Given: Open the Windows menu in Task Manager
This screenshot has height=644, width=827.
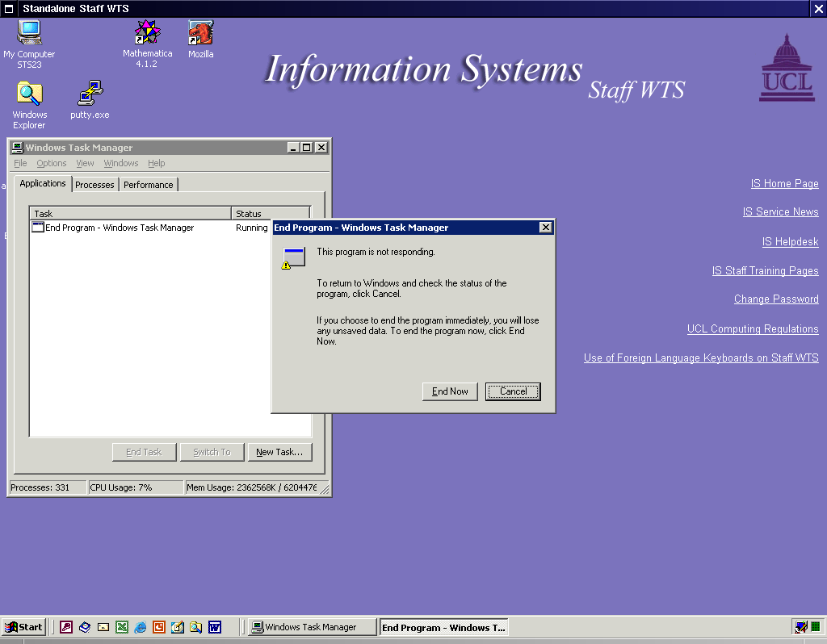Looking at the screenshot, I should tap(121, 163).
